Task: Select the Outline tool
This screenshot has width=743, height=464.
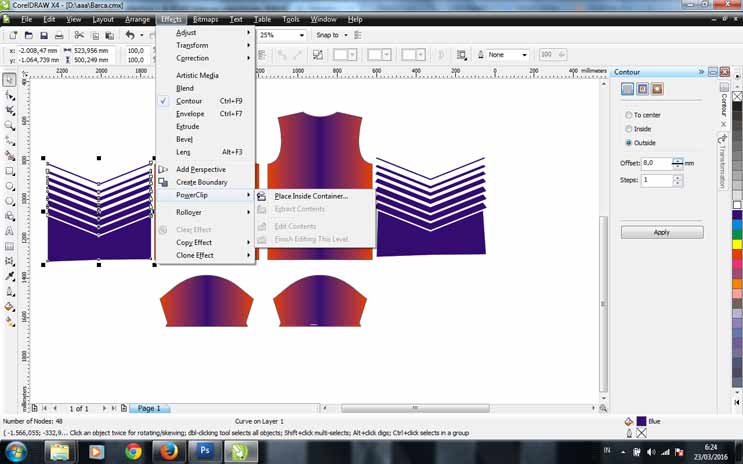Action: pyautogui.click(x=9, y=291)
